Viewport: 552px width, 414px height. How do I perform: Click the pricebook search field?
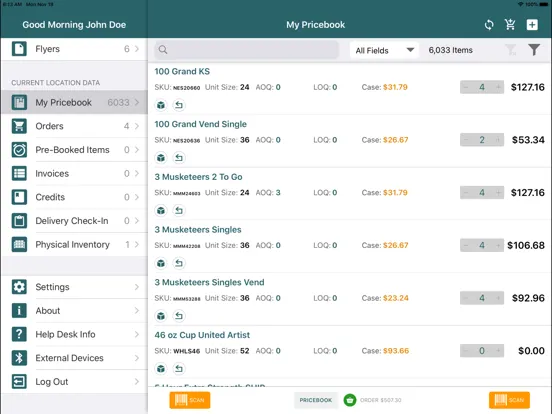(246, 50)
